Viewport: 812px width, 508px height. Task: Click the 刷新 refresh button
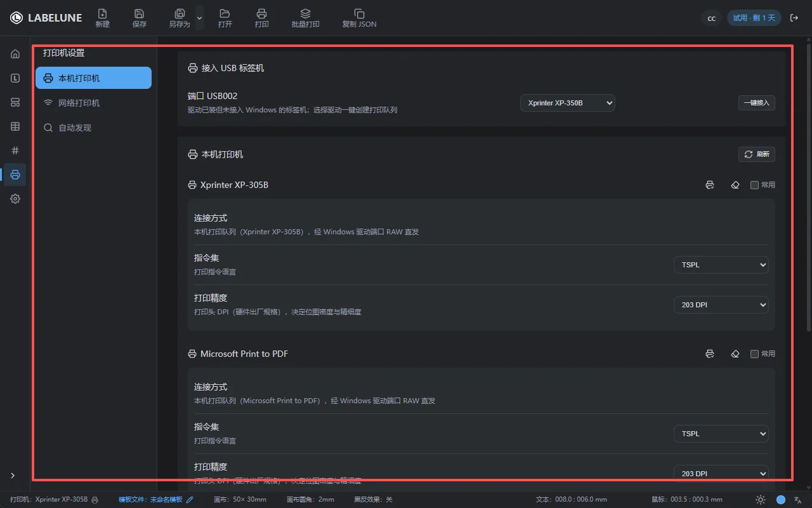pos(757,154)
